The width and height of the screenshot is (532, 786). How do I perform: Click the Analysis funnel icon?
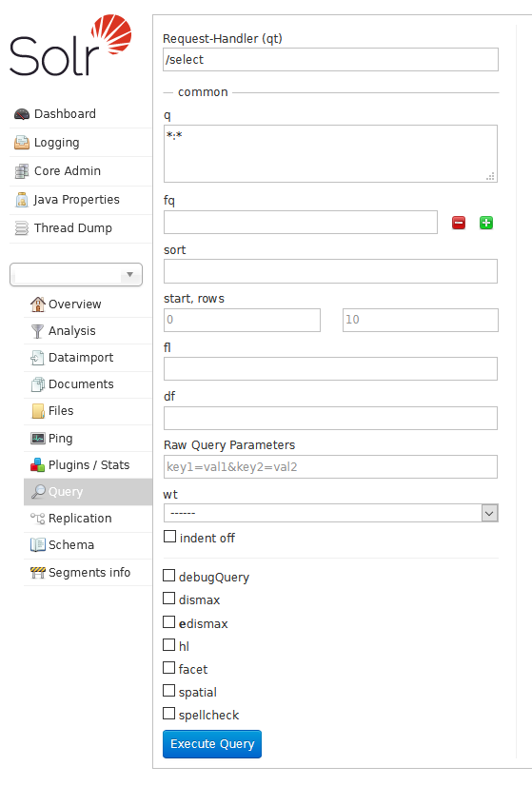click(38, 331)
